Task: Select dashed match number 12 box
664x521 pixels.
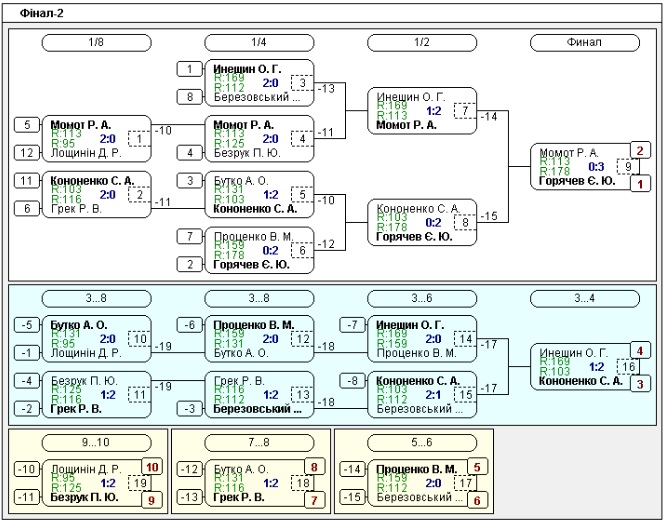Action: pyautogui.click(x=302, y=339)
